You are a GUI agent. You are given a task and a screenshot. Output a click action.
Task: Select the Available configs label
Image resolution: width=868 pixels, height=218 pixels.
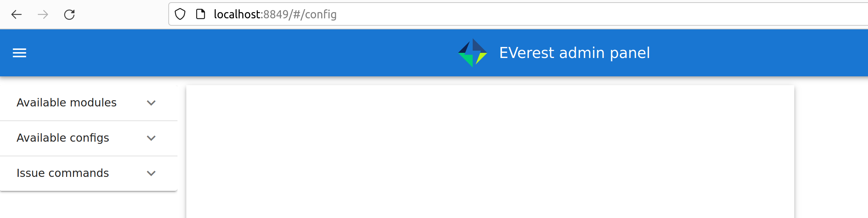tap(63, 138)
